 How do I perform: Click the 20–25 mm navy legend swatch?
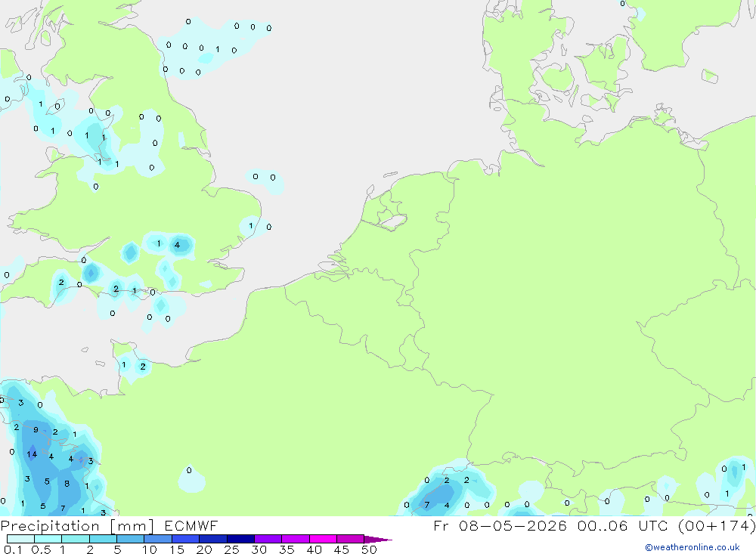(x=213, y=539)
